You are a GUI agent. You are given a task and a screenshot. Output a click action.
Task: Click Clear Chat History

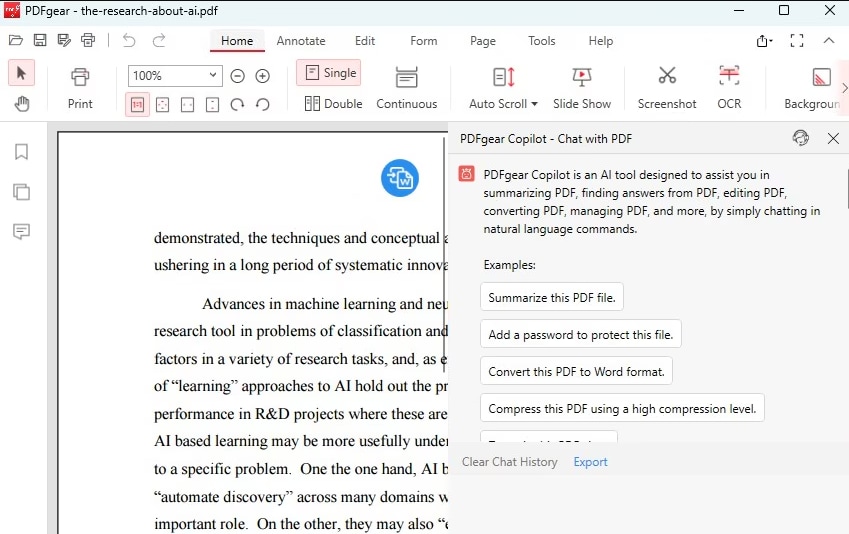pyautogui.click(x=510, y=461)
